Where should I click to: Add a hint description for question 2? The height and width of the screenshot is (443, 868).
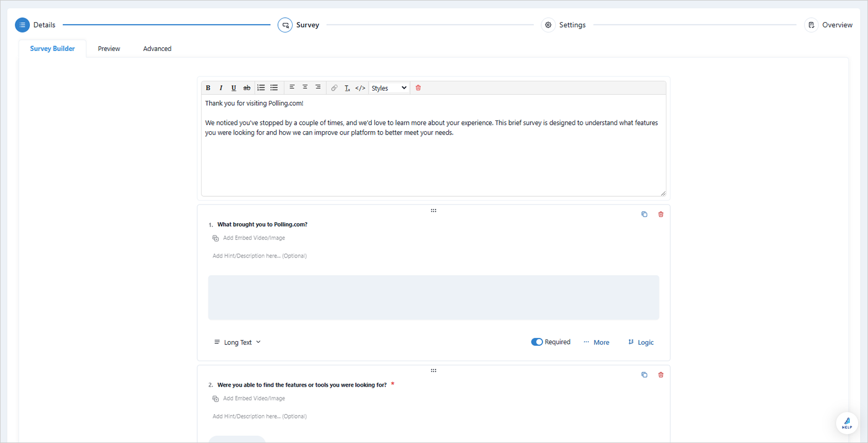click(260, 416)
